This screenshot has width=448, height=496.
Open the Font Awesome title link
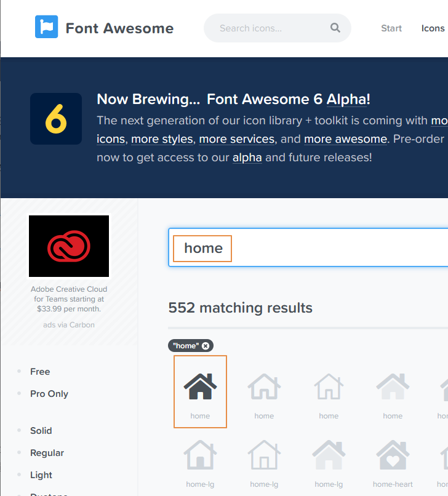pyautogui.click(x=119, y=28)
